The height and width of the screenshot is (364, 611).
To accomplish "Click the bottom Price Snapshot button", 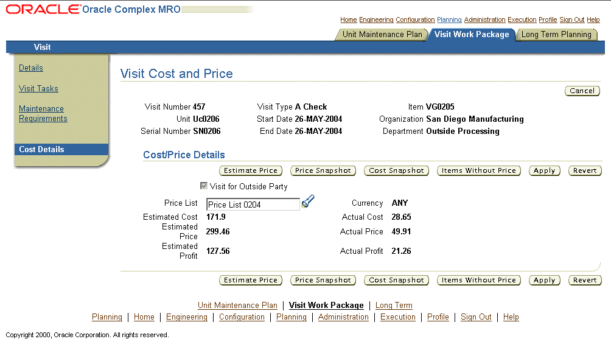I will [x=323, y=280].
